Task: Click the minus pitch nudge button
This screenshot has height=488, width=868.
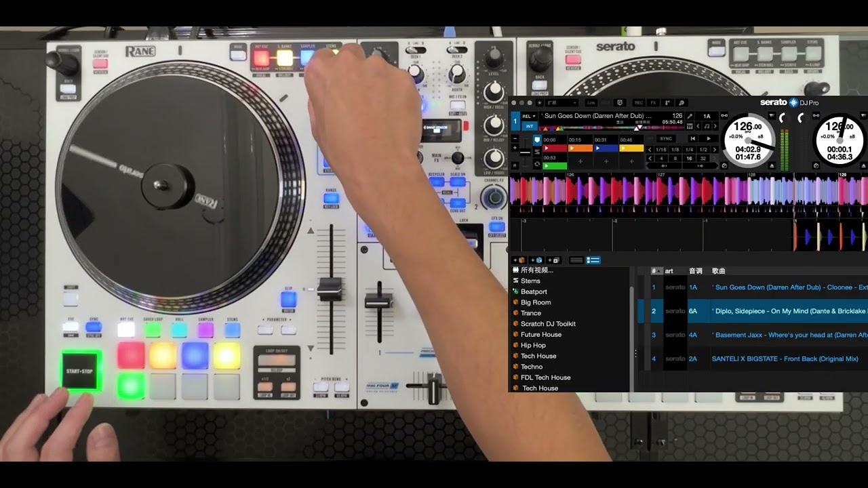Action: 515,138
